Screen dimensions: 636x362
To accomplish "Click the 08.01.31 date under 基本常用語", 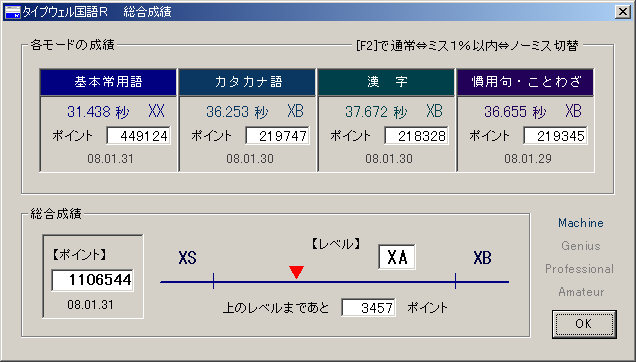I will click(x=110, y=159).
